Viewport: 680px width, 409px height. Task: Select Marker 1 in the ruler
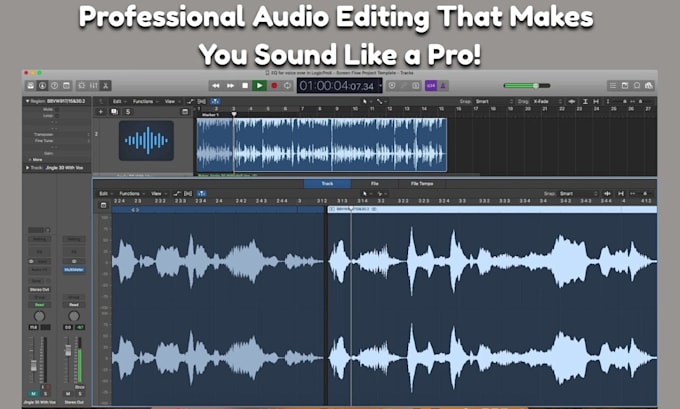point(210,115)
